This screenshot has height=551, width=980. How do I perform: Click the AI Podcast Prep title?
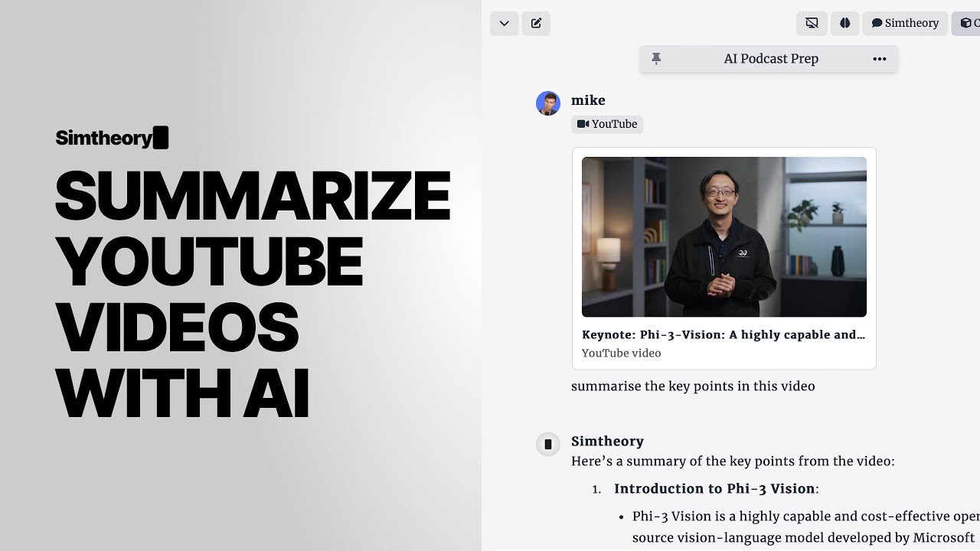click(771, 59)
